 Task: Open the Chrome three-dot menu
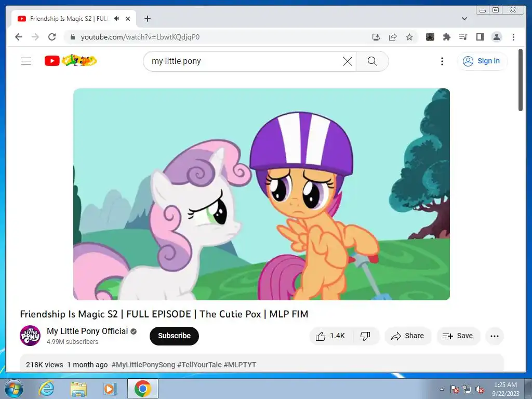click(513, 37)
